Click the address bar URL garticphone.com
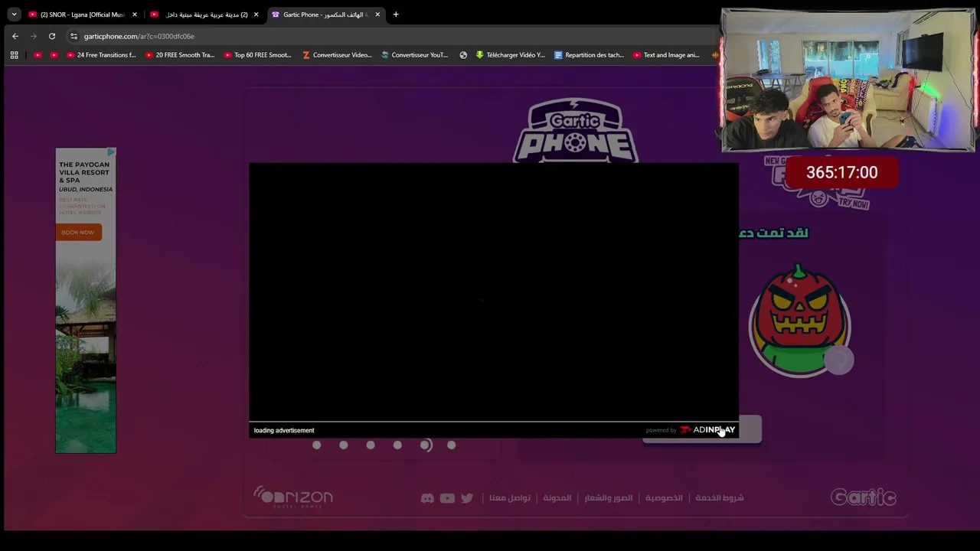The height and width of the screenshot is (551, 980). (x=139, y=36)
